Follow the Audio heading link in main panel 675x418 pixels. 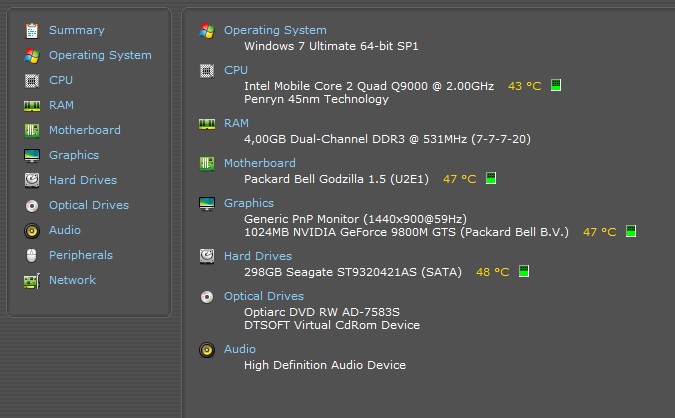[x=240, y=349]
